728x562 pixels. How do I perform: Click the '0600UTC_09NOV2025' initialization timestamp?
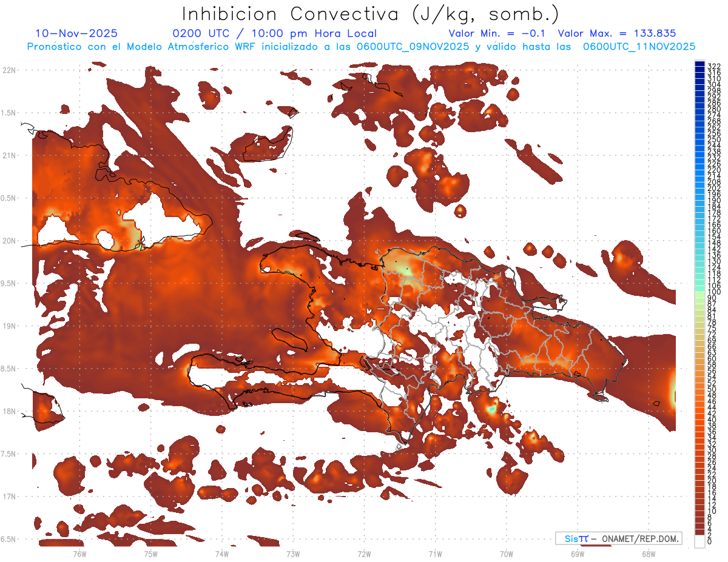(x=413, y=46)
